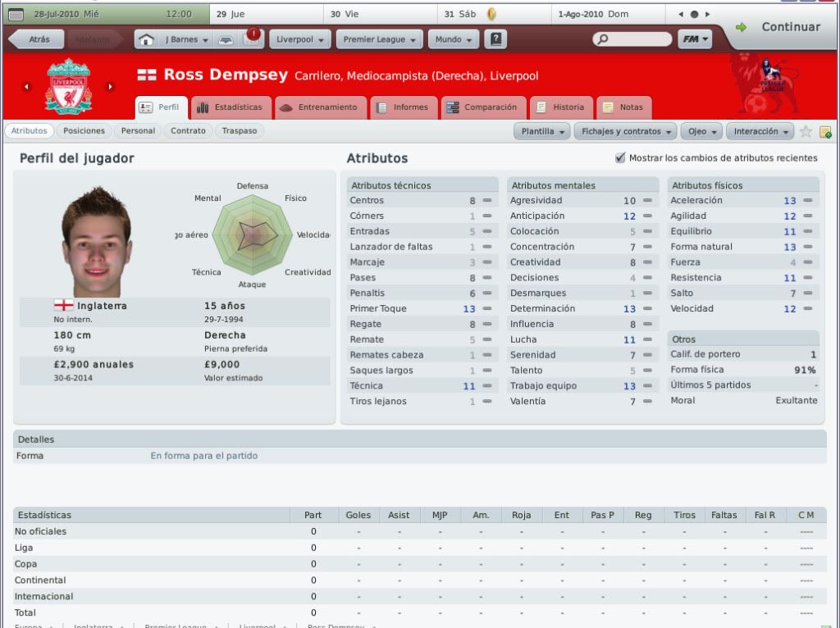Open the Historia tab
This screenshot has height=628, width=840.
click(561, 107)
